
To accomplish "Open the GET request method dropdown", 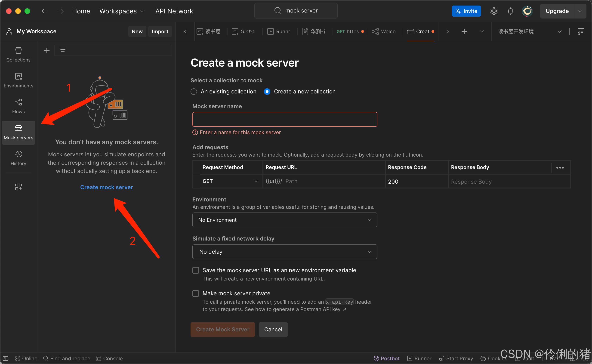I will coord(231,181).
